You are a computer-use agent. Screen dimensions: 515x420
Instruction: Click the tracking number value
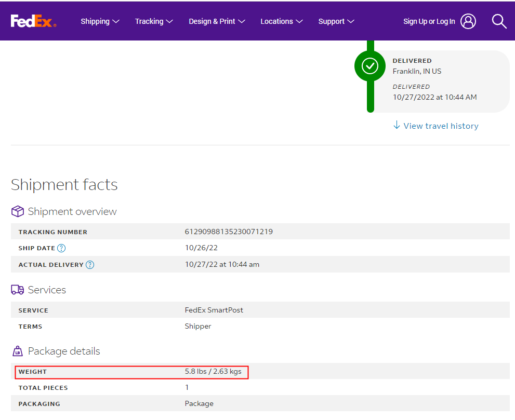[229, 232]
